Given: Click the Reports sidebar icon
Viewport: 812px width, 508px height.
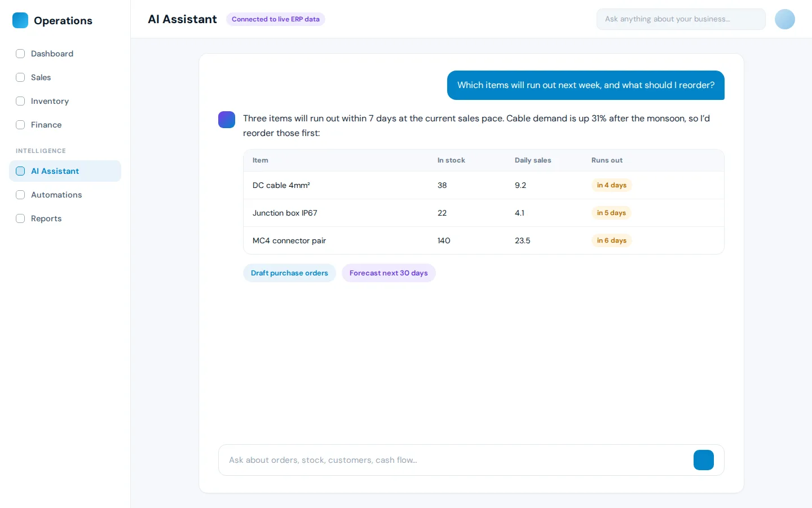Looking at the screenshot, I should pos(20,218).
